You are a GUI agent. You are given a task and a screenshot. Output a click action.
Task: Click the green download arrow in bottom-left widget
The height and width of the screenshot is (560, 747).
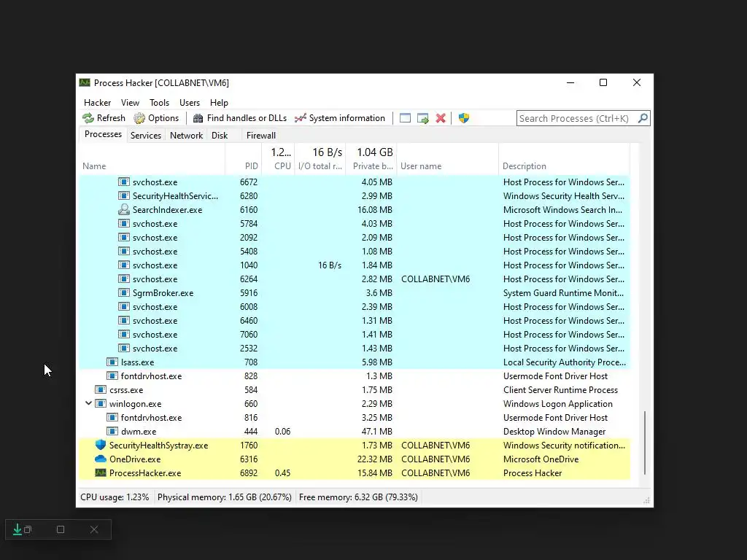18,529
